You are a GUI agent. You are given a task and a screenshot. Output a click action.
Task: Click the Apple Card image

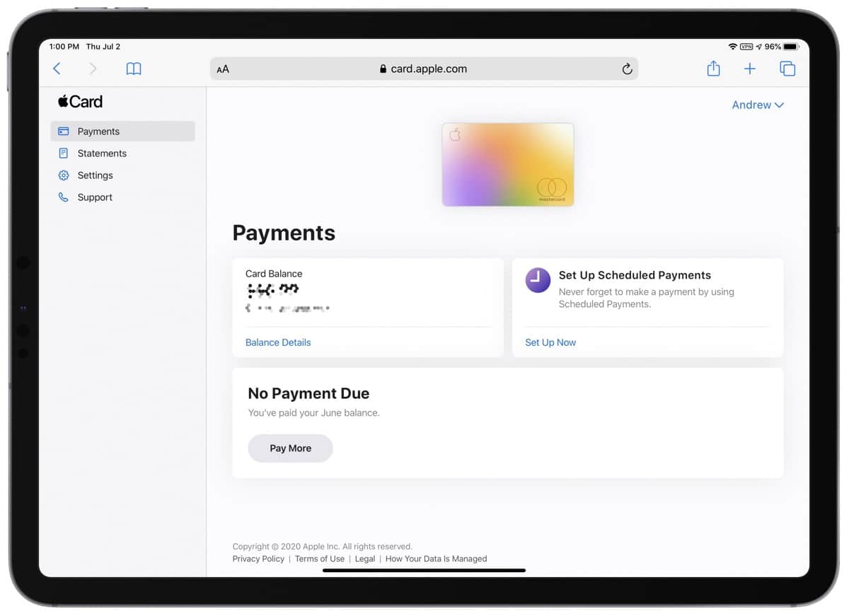coord(508,165)
